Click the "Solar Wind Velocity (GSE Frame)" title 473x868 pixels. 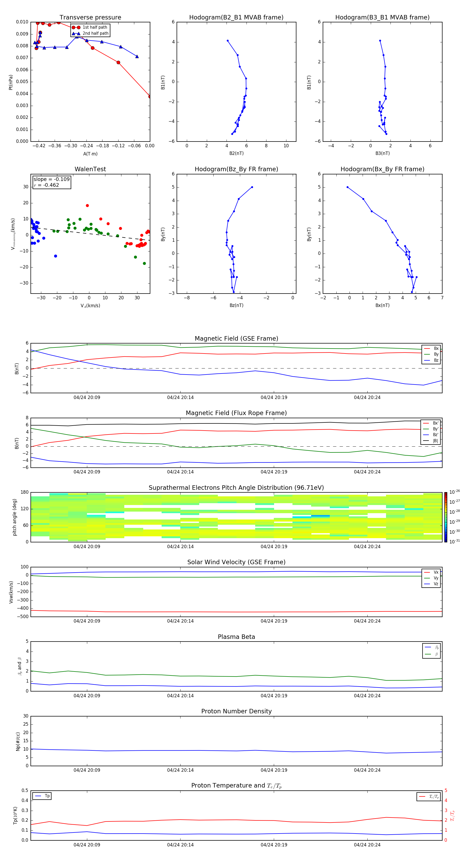pos(236,562)
